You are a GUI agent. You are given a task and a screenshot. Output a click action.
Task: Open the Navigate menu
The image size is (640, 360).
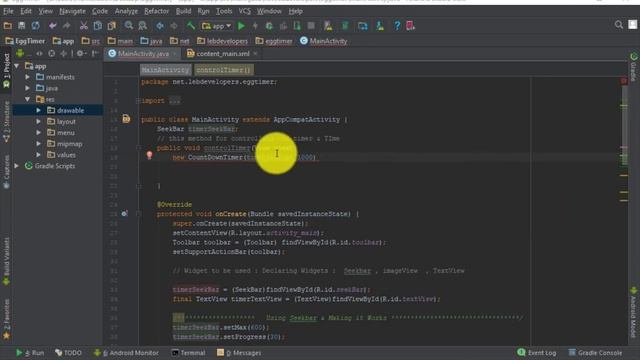coord(72,11)
